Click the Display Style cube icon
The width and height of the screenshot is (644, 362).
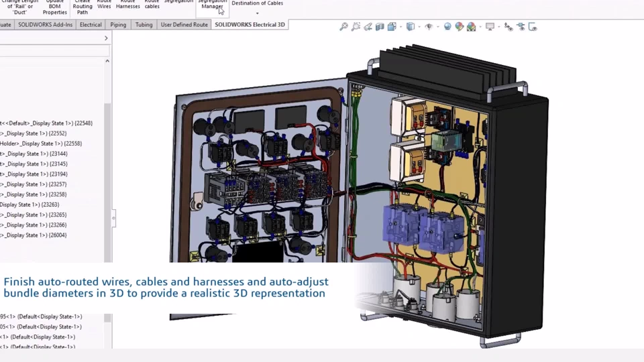(x=411, y=27)
